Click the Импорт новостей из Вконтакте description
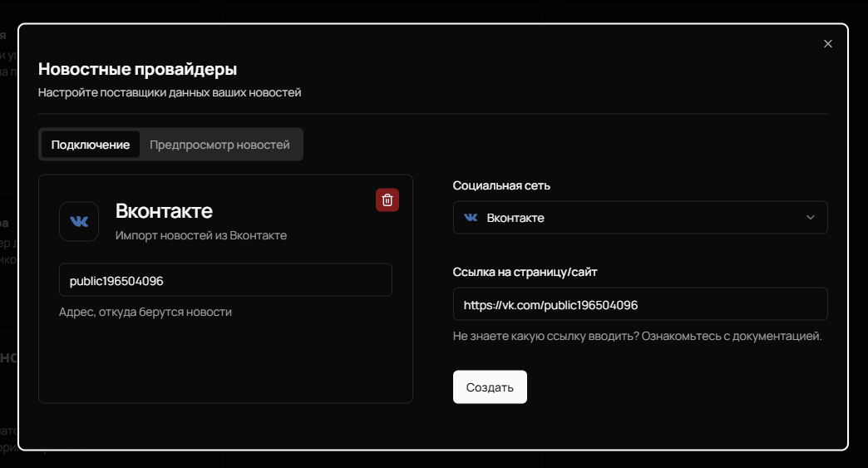 [200, 235]
